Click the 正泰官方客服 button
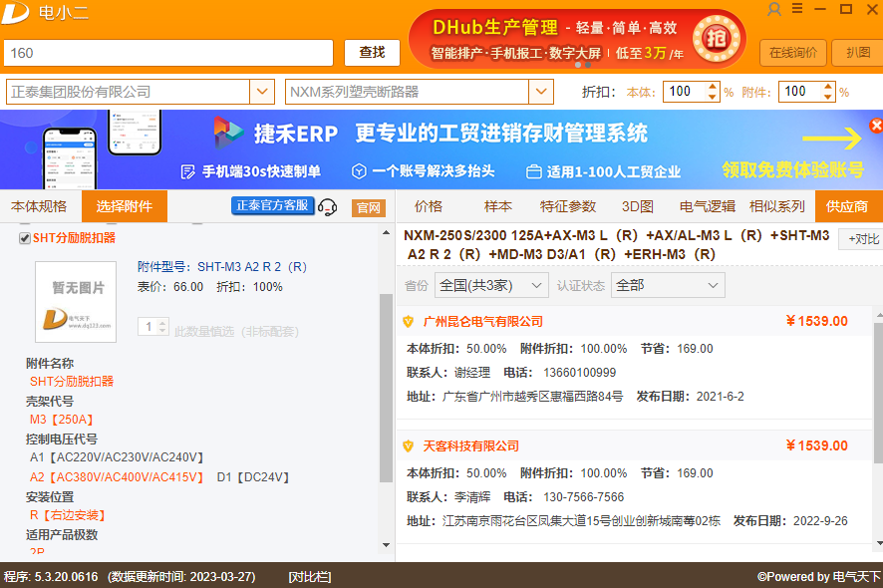This screenshot has width=883, height=588. click(272, 205)
